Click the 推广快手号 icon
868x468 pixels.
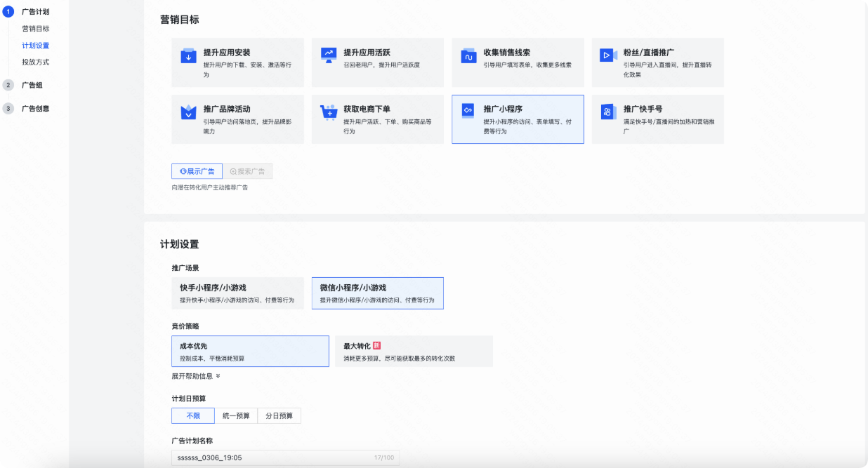608,112
